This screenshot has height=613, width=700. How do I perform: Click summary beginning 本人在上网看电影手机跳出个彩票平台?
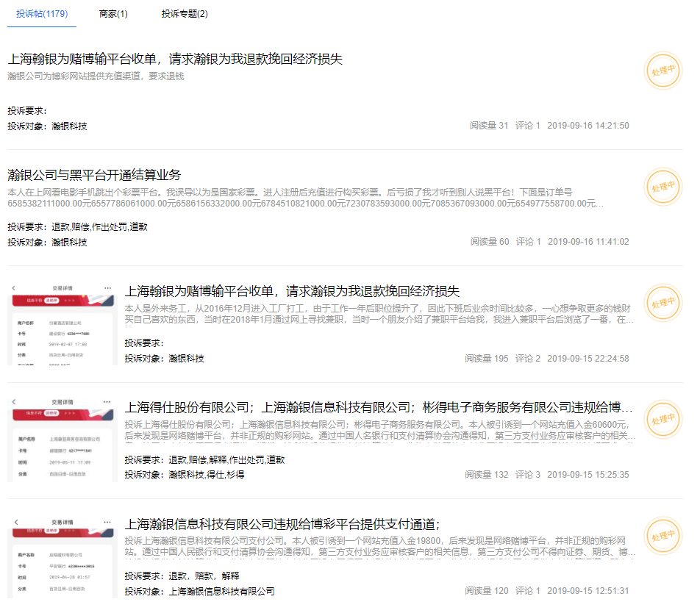[305, 198]
